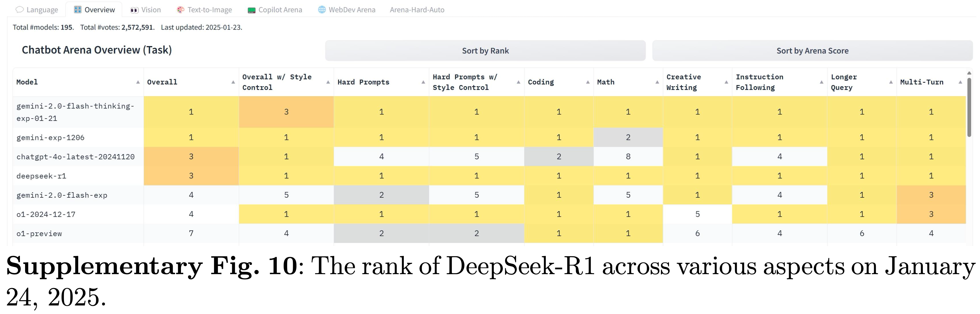Select the deepseek-r1 model row name

pyautogui.click(x=42, y=176)
